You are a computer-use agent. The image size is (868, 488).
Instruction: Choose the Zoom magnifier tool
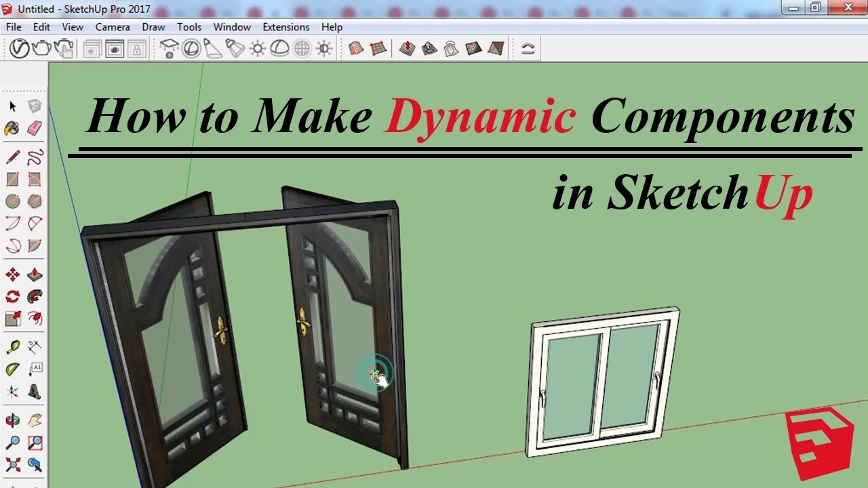[x=12, y=443]
